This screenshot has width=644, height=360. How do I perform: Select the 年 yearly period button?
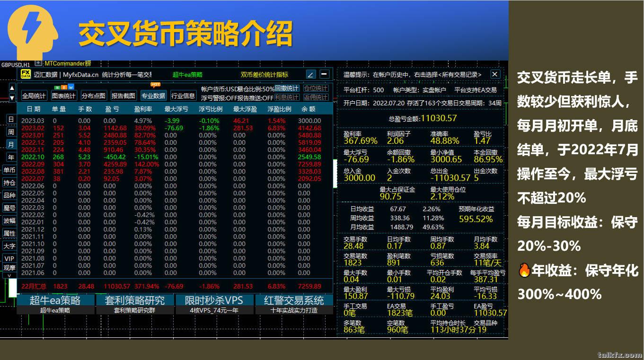click(11, 157)
